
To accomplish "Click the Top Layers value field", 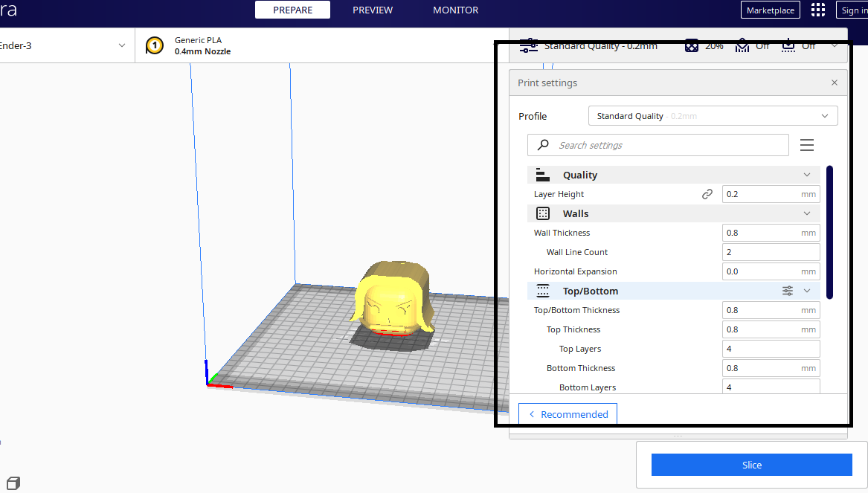I will (x=771, y=349).
